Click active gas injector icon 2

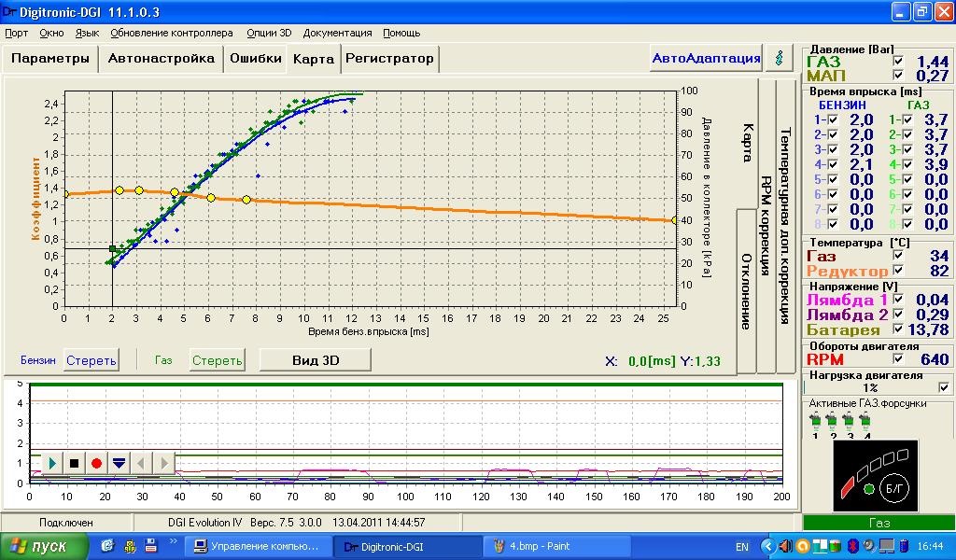[x=832, y=420]
